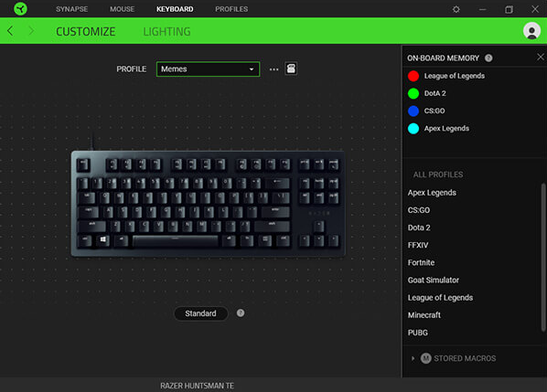Close the On-Board Memory panel
This screenshot has height=392, width=547.
pyautogui.click(x=540, y=57)
